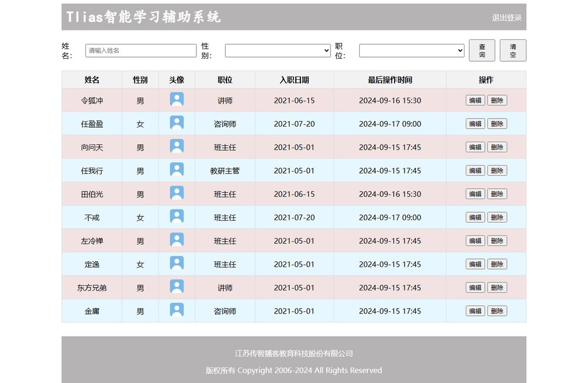
Task: Edit employee 任我行
Action: (475, 170)
